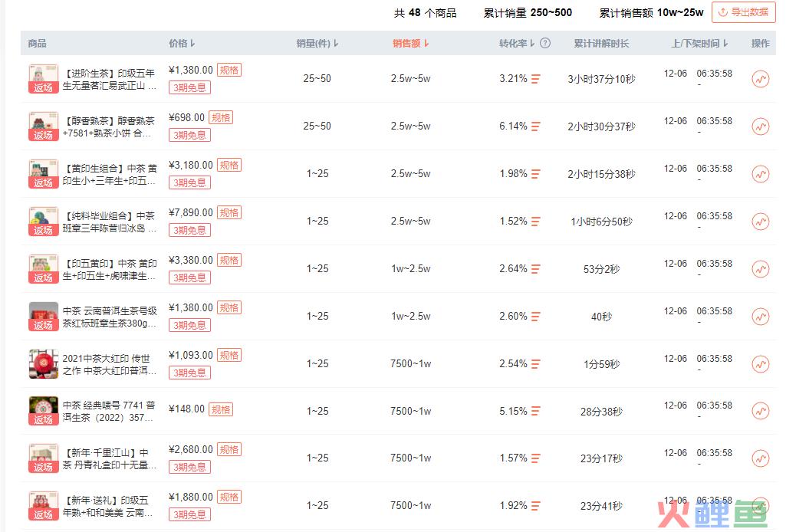
Task: Open trend chart for 【纯料毕业组合】 product row
Action: click(x=761, y=222)
